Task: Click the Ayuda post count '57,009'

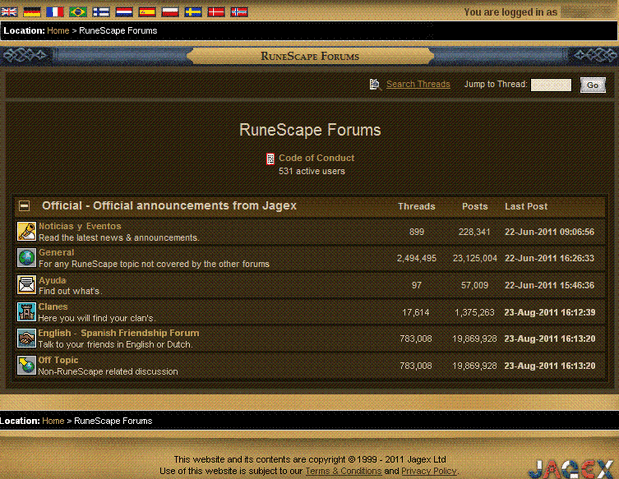Action: pos(475,286)
